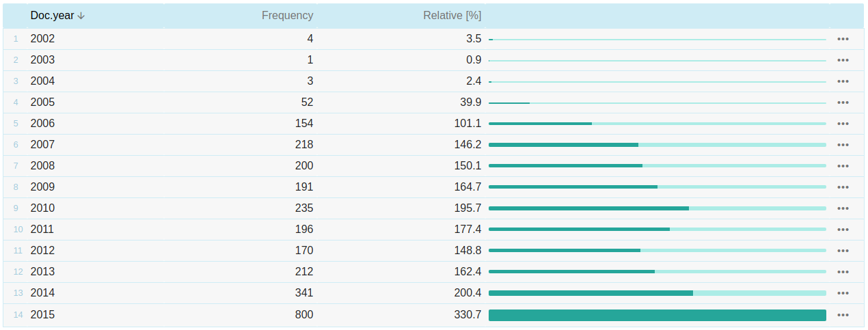Click relative value 195.7 for 2010
This screenshot has width=868, height=330.
point(467,208)
